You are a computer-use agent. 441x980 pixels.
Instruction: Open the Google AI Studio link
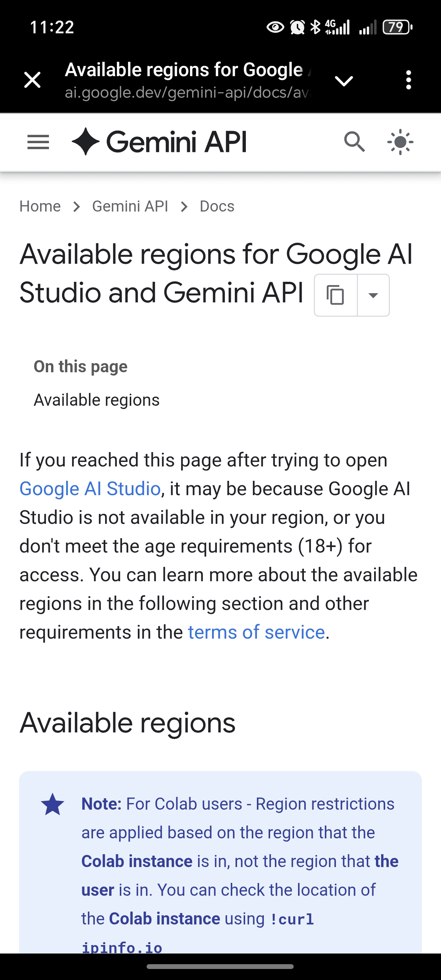coord(90,489)
